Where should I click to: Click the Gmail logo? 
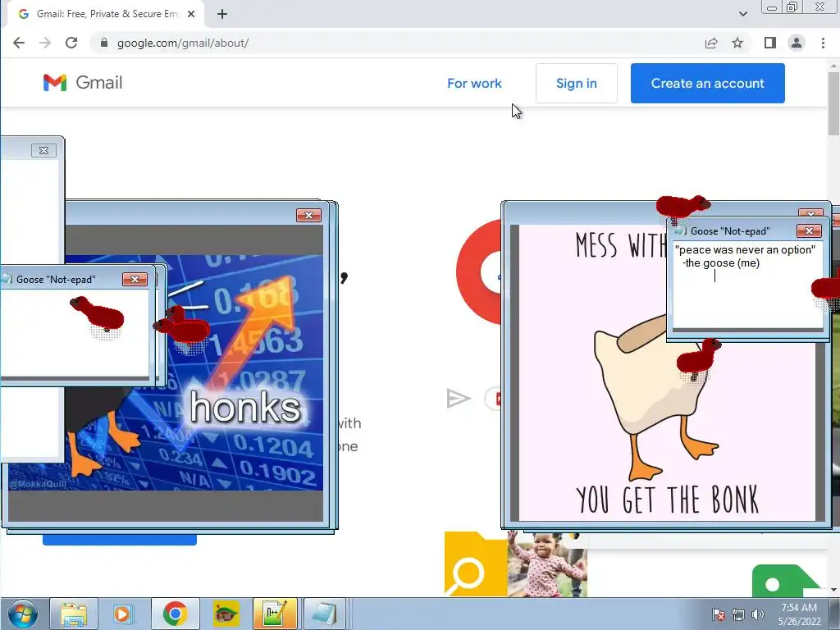(83, 83)
